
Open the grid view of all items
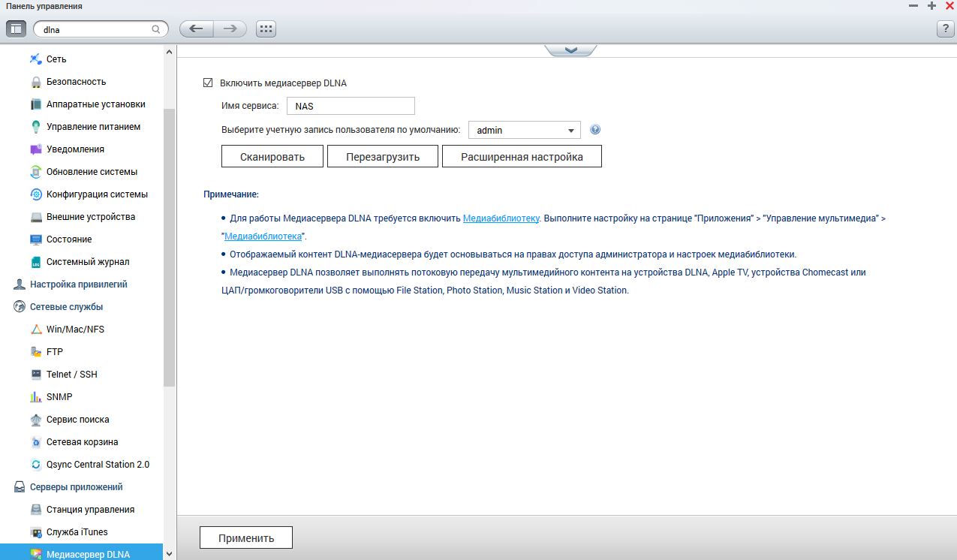(266, 29)
